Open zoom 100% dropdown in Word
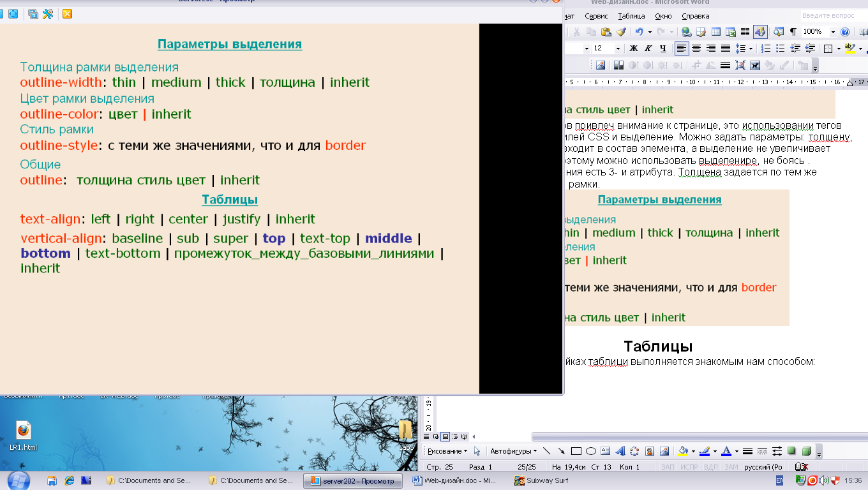868x490 pixels. pos(833,32)
